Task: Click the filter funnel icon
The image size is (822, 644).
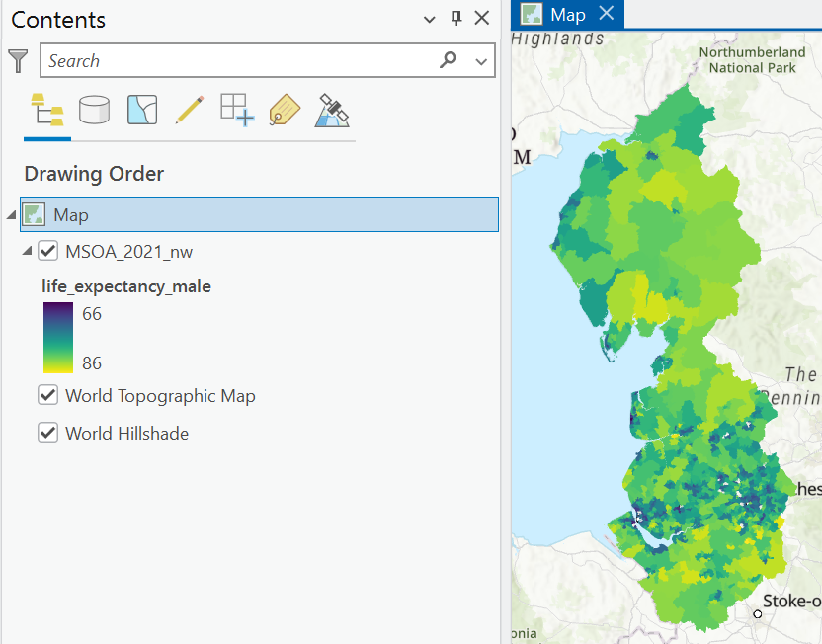Action: pyautogui.click(x=18, y=61)
